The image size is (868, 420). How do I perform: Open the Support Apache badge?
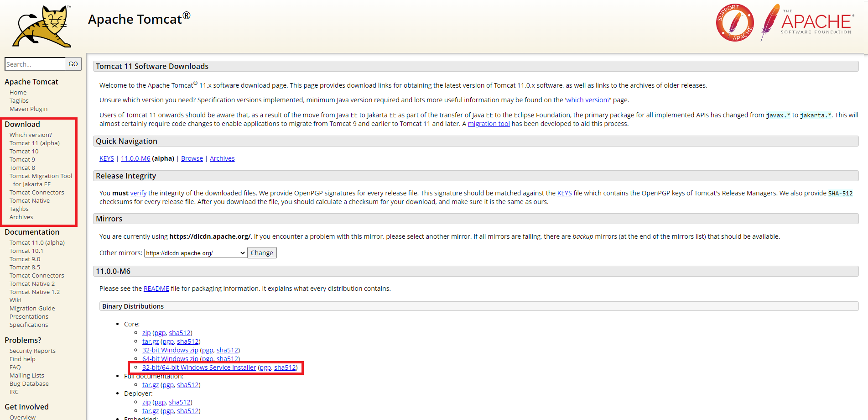pyautogui.click(x=735, y=22)
